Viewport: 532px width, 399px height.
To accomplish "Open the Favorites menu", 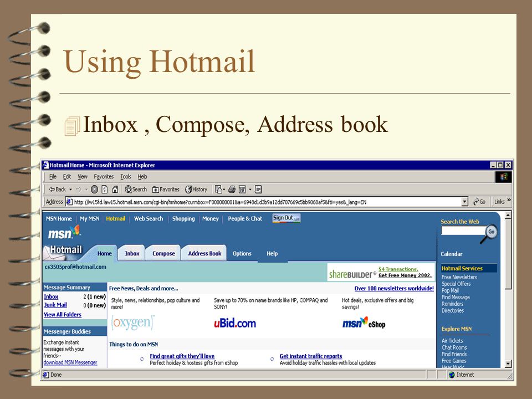I will point(104,176).
